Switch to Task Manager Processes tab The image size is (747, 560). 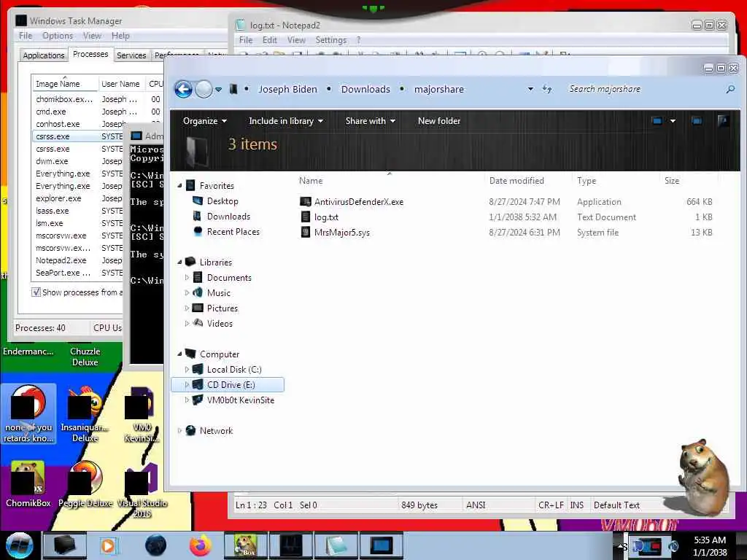(90, 54)
